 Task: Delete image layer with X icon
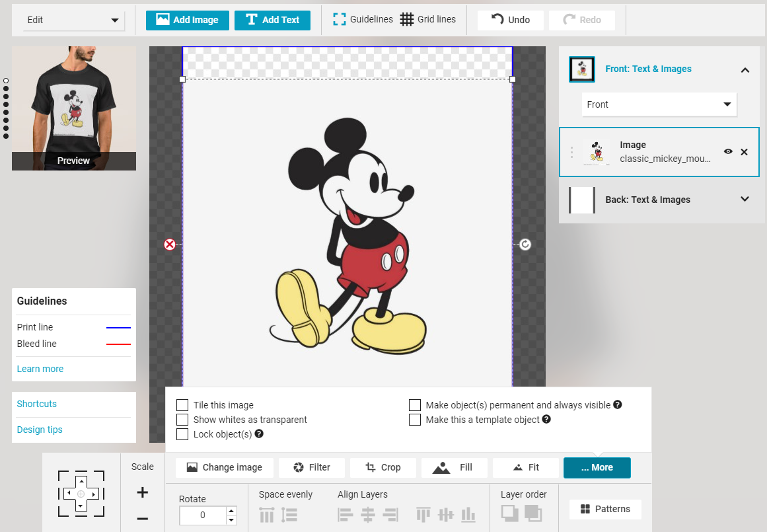(x=744, y=152)
